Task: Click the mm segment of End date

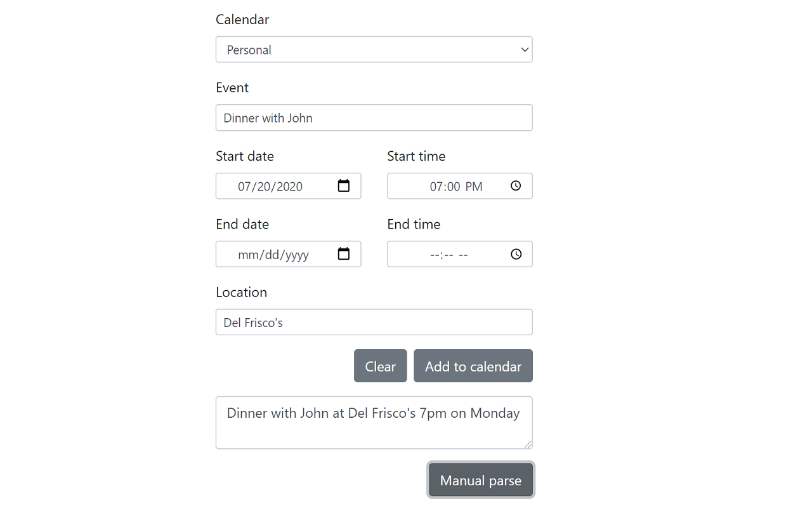Action: click(x=246, y=255)
